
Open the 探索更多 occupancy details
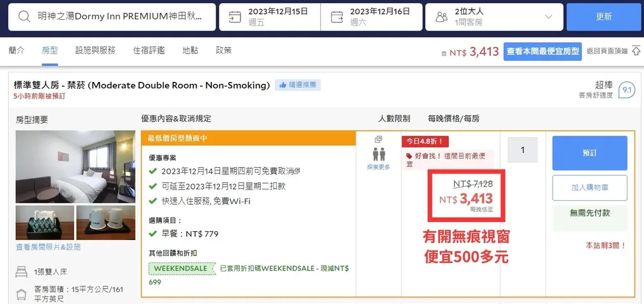(379, 166)
